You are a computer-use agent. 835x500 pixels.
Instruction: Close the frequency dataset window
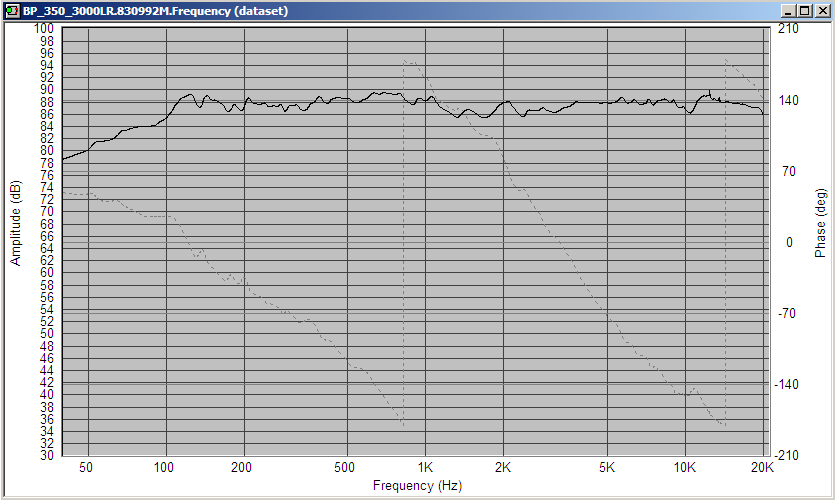tap(822, 11)
